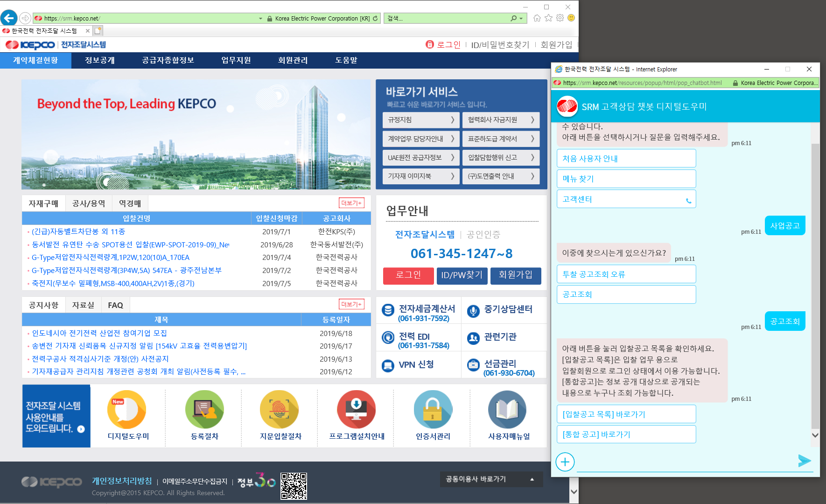Viewport: 826px width, 504px height.
Task: Click the ID/PW찾기 button
Action: point(462,275)
